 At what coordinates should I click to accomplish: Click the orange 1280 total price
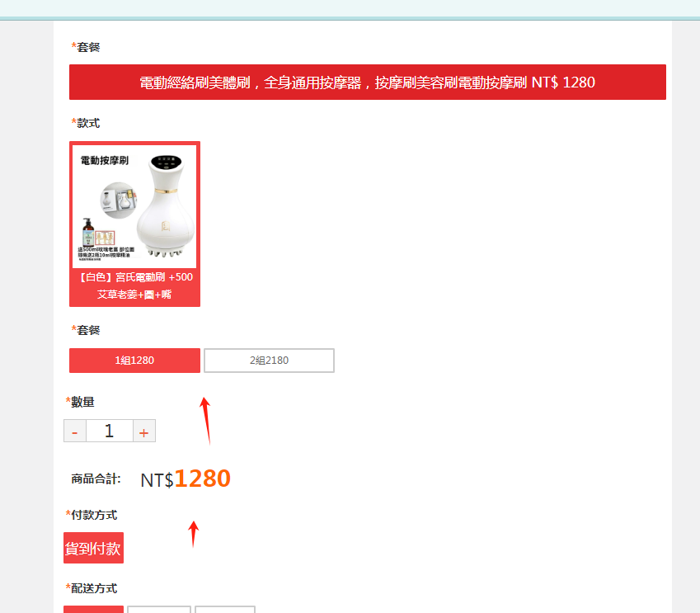[x=203, y=479]
